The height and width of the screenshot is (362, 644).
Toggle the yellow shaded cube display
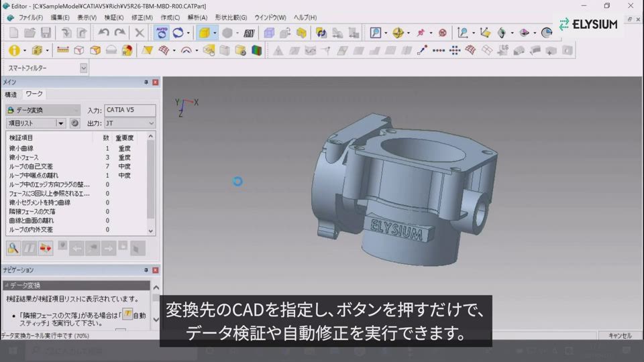205,32
